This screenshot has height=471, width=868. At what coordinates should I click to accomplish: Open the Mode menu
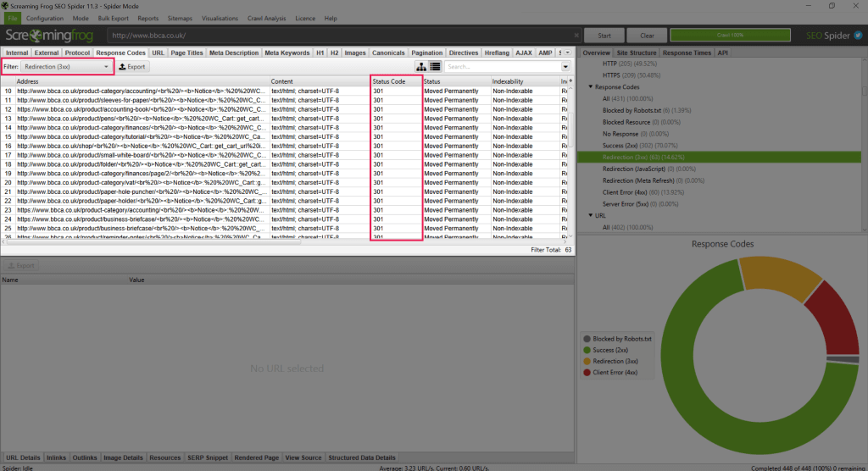tap(81, 19)
